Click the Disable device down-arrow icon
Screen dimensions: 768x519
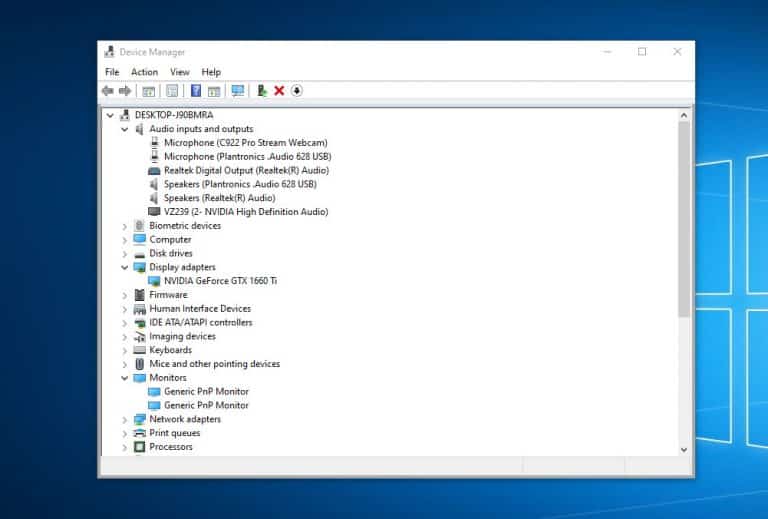(296, 91)
